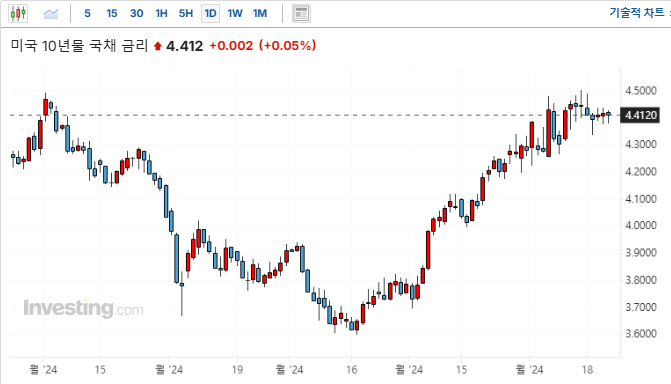Set interval to 1H
Viewport: 671px width, 384px height.
tap(161, 14)
